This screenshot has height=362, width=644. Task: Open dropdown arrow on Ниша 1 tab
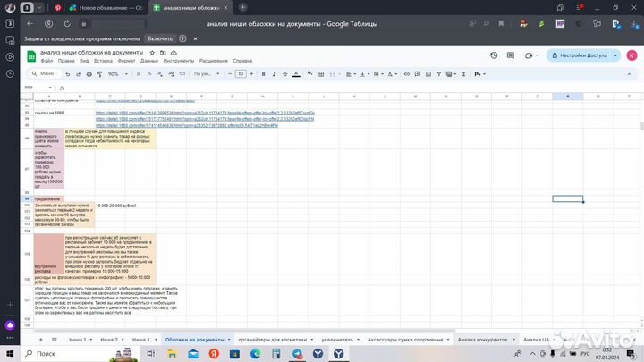pos(90,340)
